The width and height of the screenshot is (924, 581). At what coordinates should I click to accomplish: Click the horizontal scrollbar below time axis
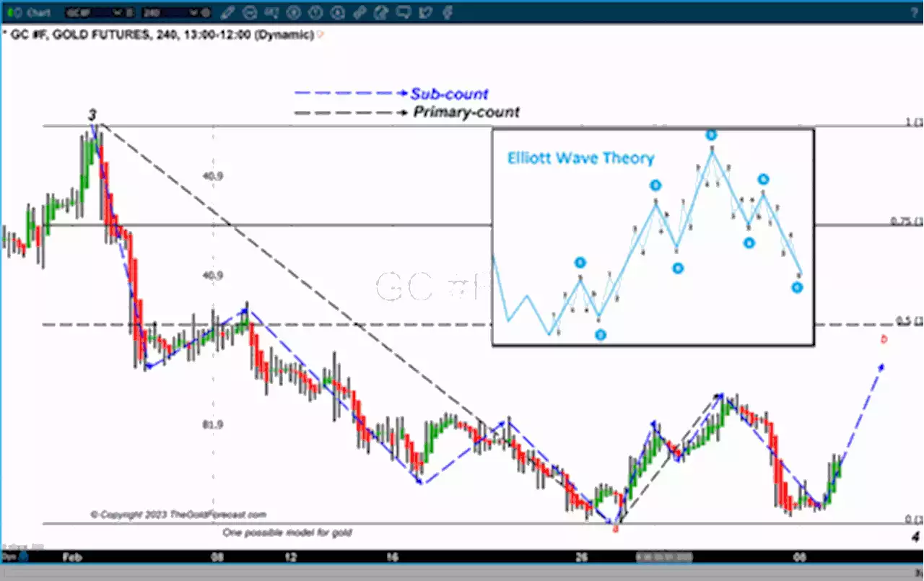(462, 572)
